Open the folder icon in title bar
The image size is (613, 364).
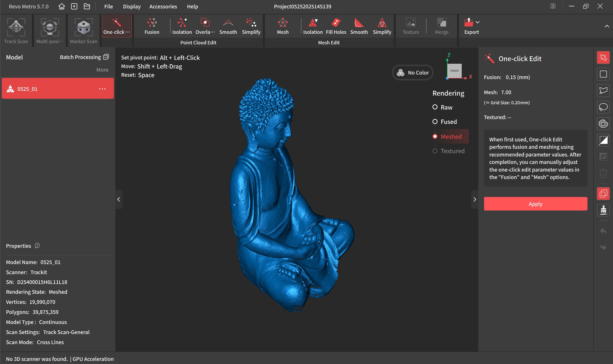pyautogui.click(x=87, y=6)
